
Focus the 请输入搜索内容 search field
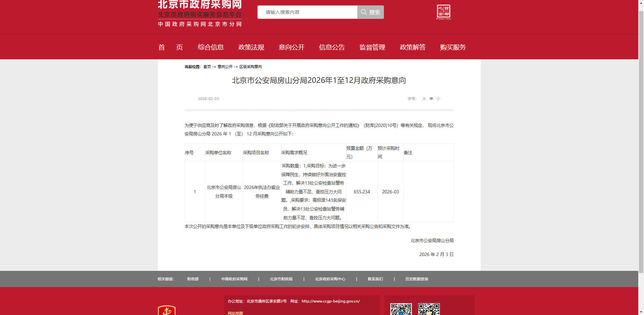point(307,12)
